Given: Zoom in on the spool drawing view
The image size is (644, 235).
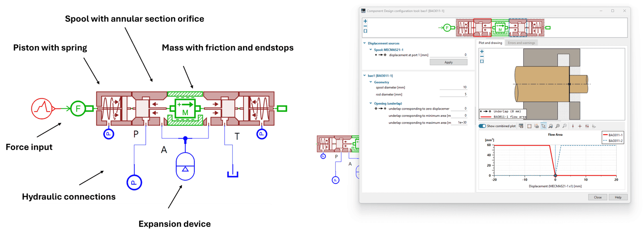Looking at the screenshot, I should click(x=482, y=52).
